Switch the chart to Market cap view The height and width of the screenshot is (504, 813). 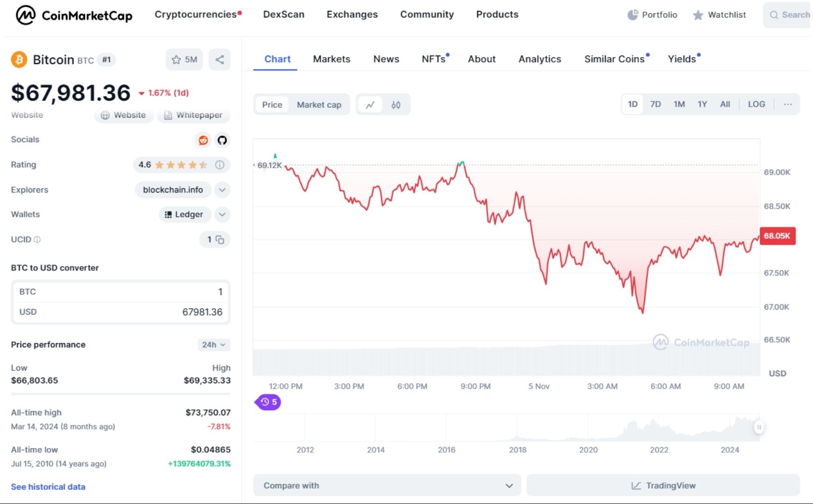pyautogui.click(x=319, y=104)
